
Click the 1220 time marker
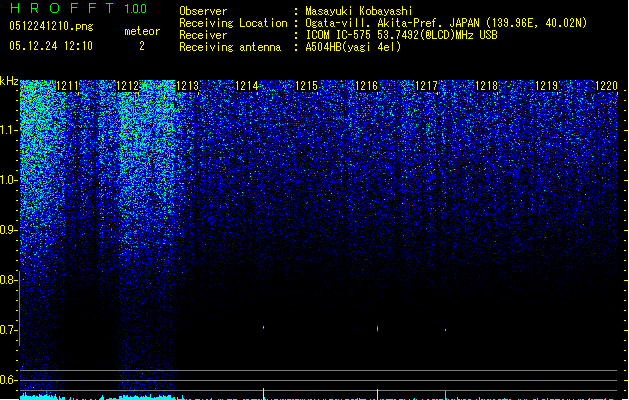[x=606, y=86]
